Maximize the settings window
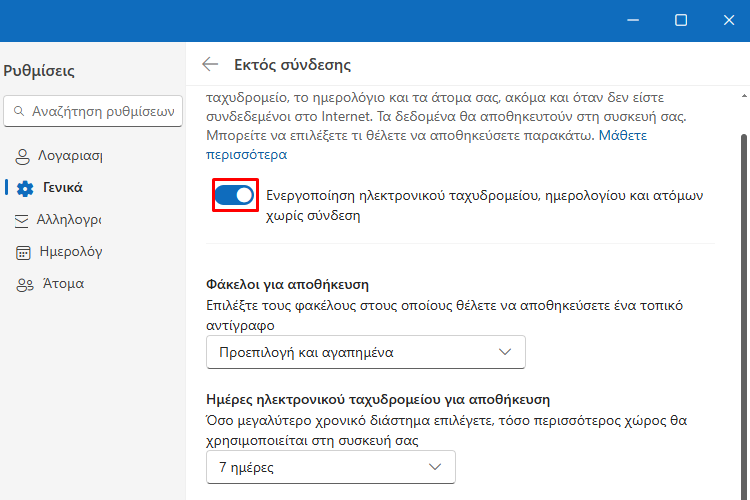The image size is (750, 500). coord(681,20)
